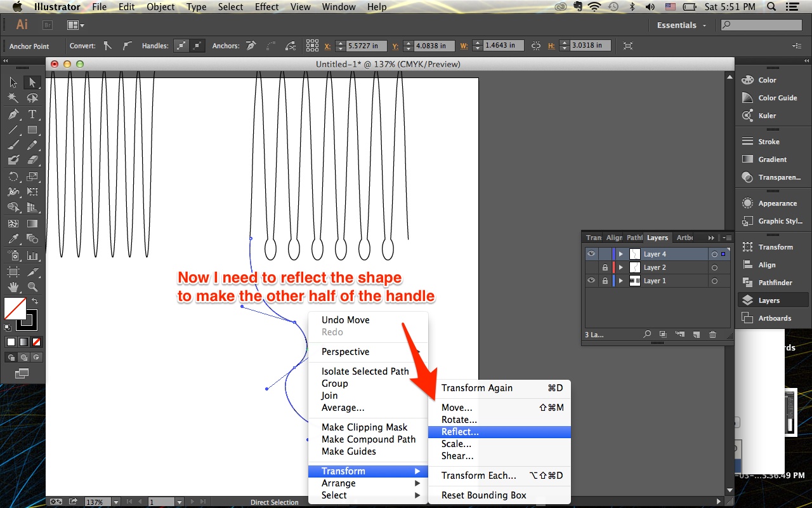Expand Layer 1 contents

click(621, 281)
